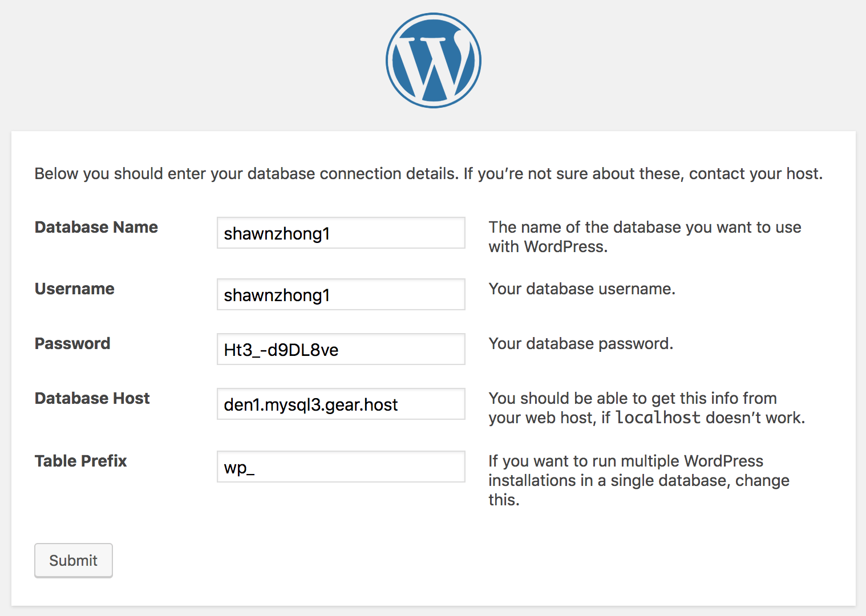Select the Password input field
Viewport: 866px width, 616px height.
click(341, 350)
